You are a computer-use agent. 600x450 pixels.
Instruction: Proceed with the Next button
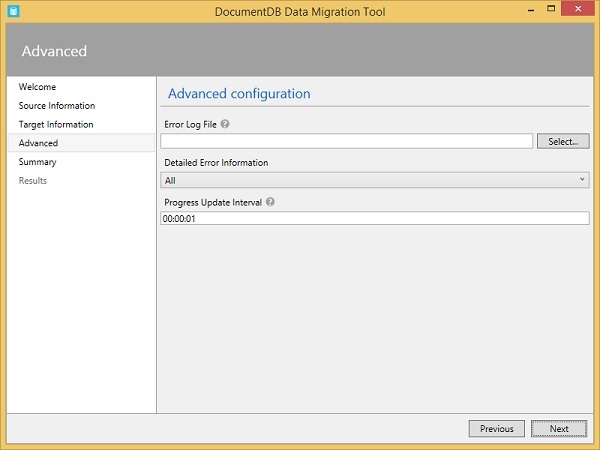pos(559,429)
